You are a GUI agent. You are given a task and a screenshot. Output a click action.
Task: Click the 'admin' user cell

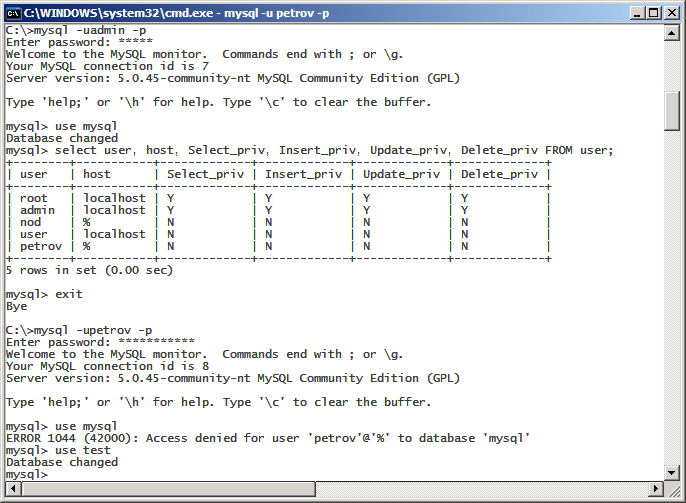[37, 210]
